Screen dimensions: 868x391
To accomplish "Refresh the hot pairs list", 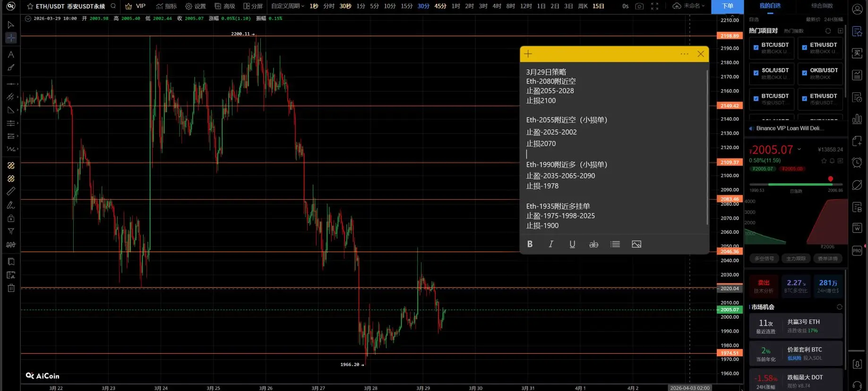I will pyautogui.click(x=828, y=31).
